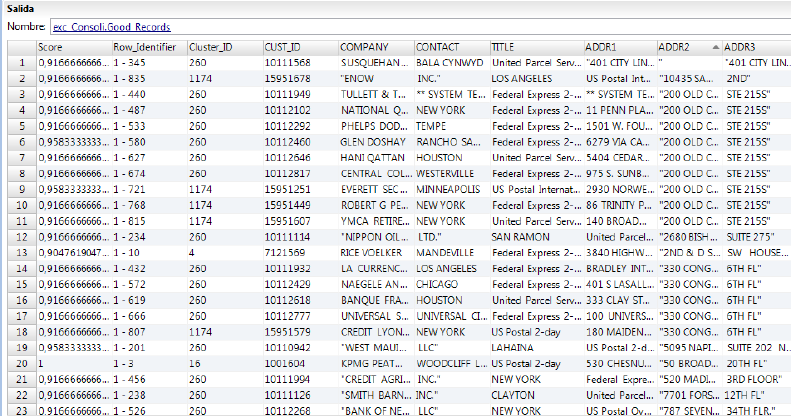This screenshot has height=416, width=791.
Task: Click the TITLE column header
Action: 537,47
